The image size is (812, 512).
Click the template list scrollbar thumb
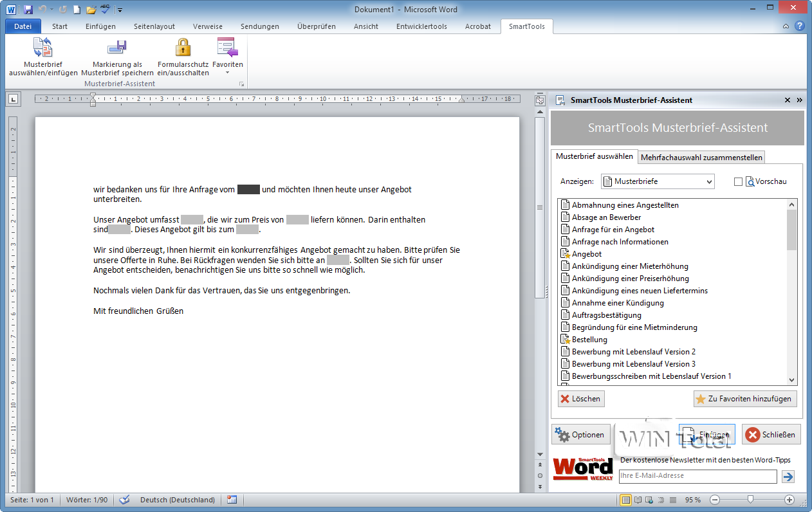792,230
